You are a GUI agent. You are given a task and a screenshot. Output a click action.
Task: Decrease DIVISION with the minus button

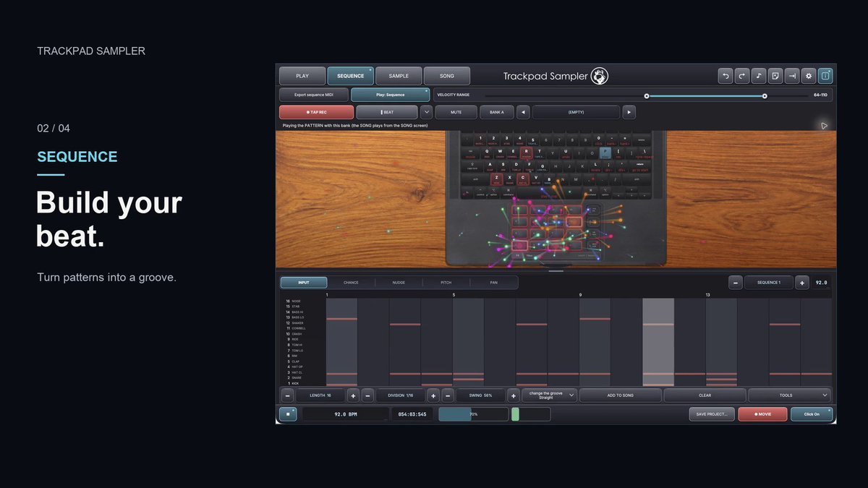pyautogui.click(x=367, y=395)
